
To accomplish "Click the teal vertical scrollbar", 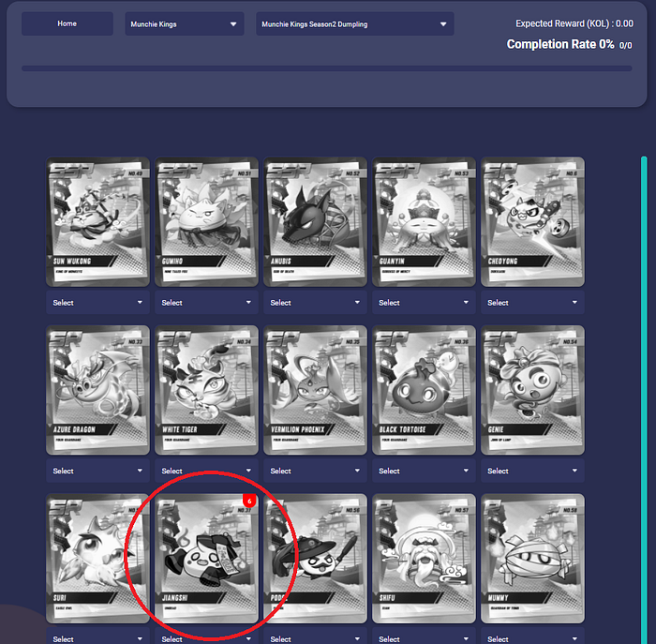I will tap(644, 400).
